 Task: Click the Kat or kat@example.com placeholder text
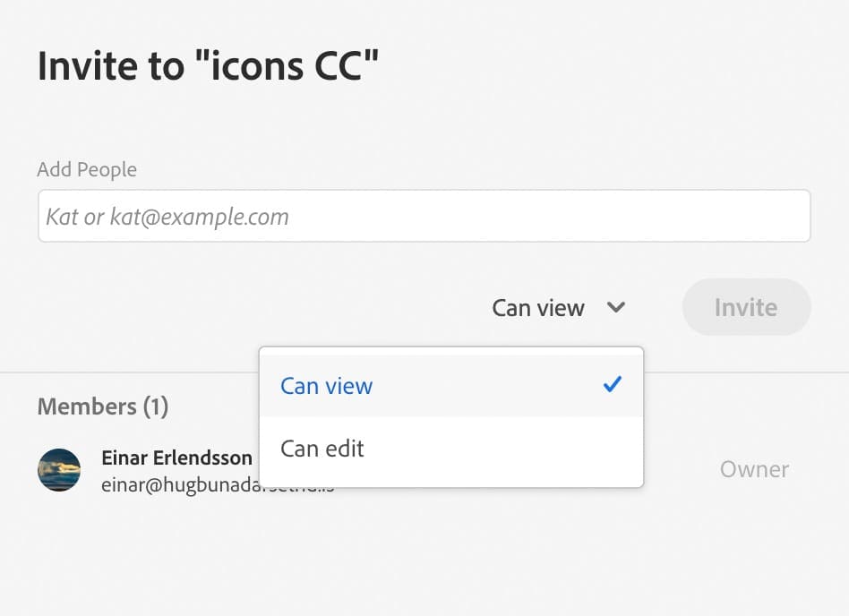167,217
